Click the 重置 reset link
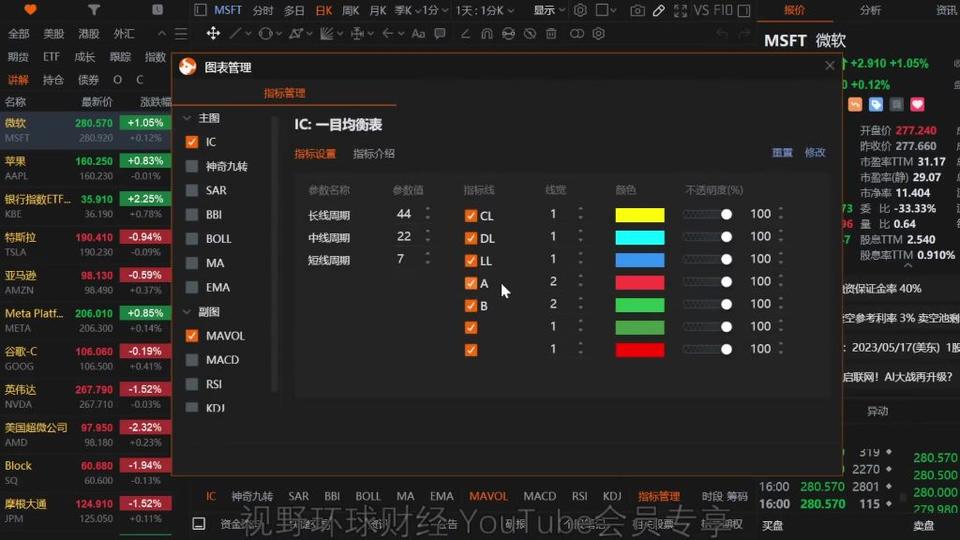 click(x=782, y=152)
